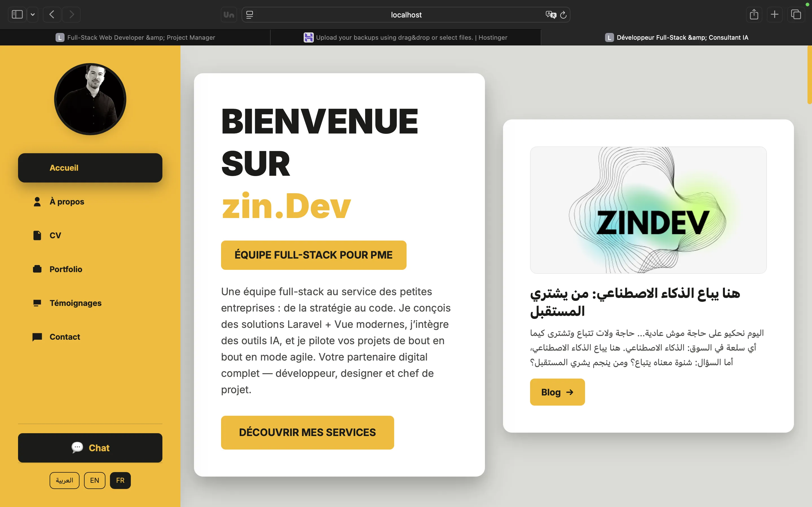Click the CV document icon
Screen dimensions: 812x507
point(37,235)
